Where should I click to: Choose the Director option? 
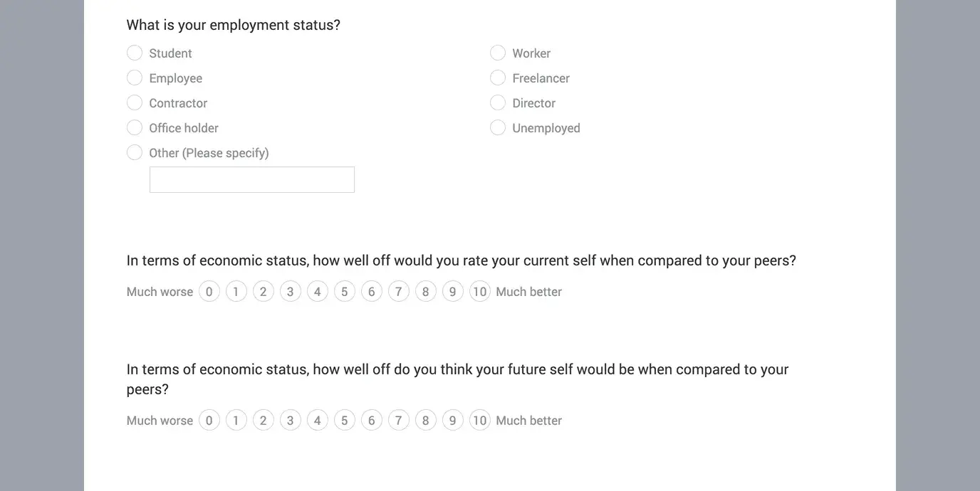[x=498, y=102]
